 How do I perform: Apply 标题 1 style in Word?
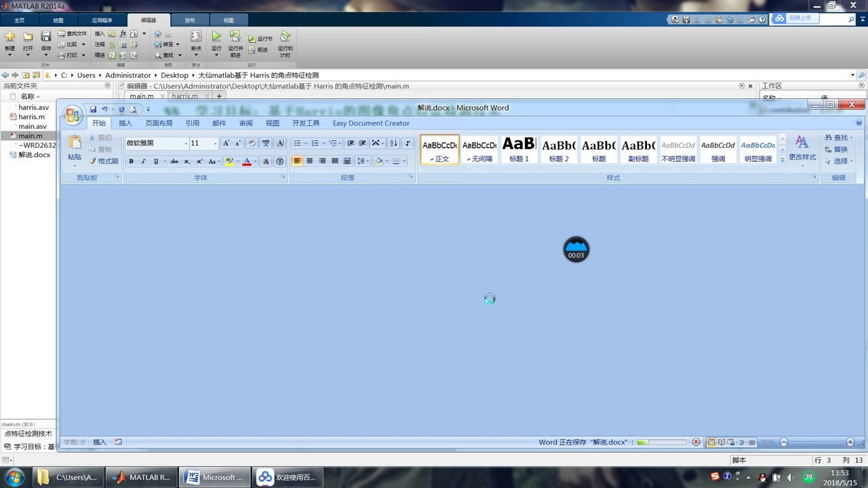point(519,150)
